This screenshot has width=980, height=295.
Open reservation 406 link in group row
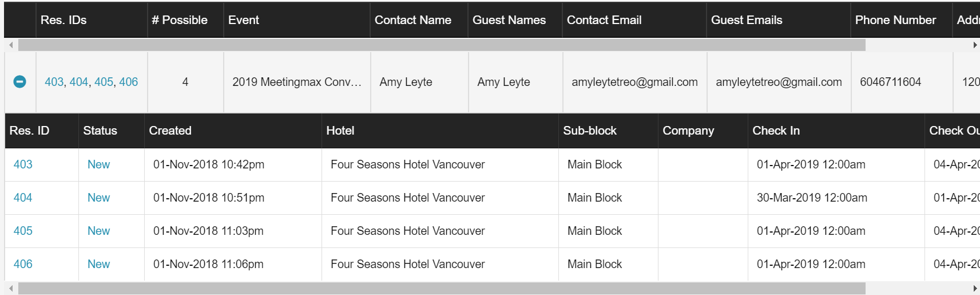(129, 82)
